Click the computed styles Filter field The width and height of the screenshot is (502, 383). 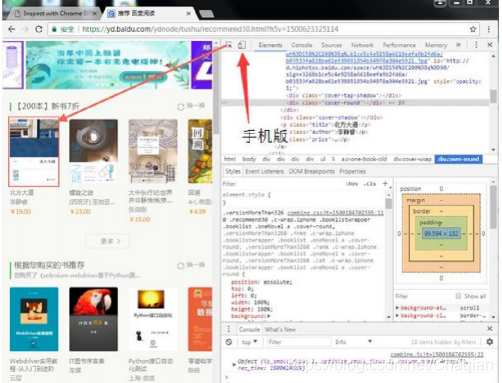(423, 296)
